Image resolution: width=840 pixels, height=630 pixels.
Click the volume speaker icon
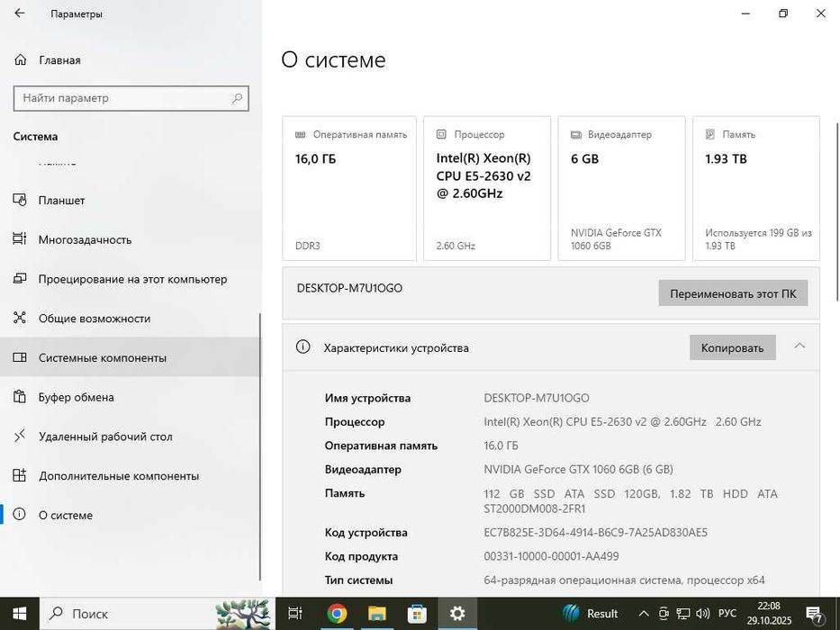click(x=702, y=614)
